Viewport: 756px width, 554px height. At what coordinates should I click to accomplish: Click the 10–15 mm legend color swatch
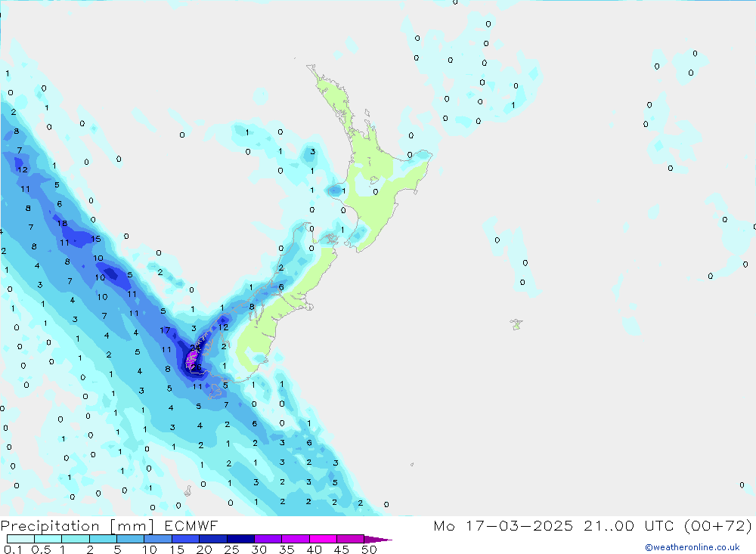[x=158, y=539]
